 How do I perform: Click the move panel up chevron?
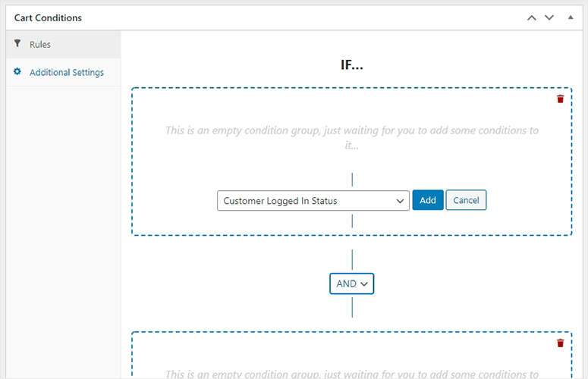click(x=531, y=17)
